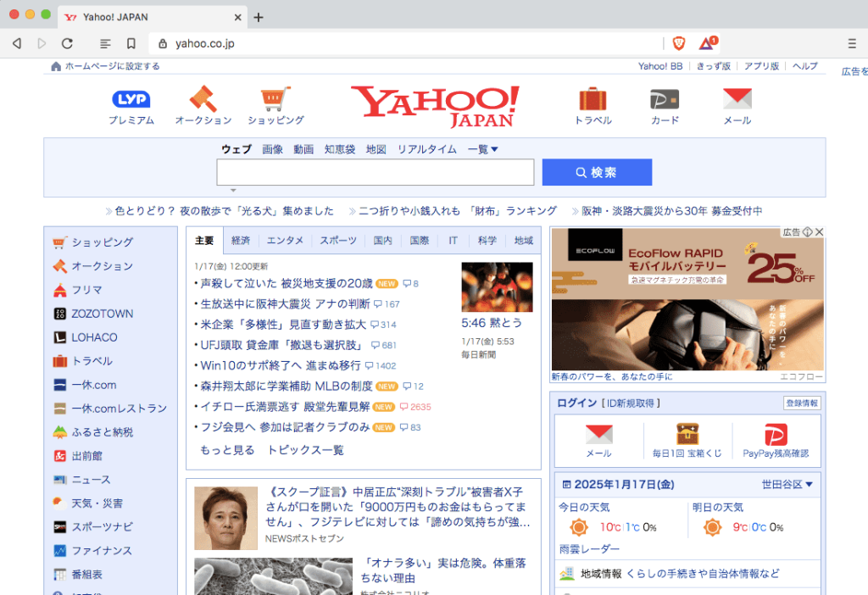This screenshot has height=595, width=868.
Task: Click the YAHOO! JAPAN logo
Action: (435, 106)
